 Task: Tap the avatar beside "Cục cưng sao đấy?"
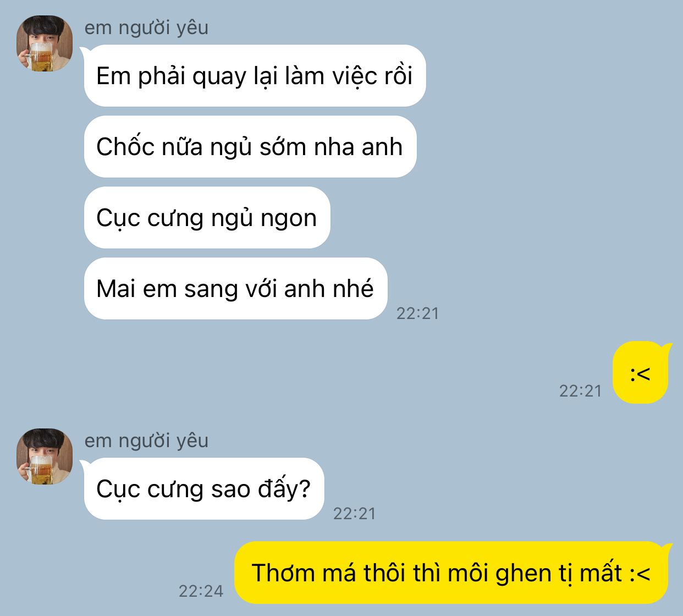click(45, 457)
